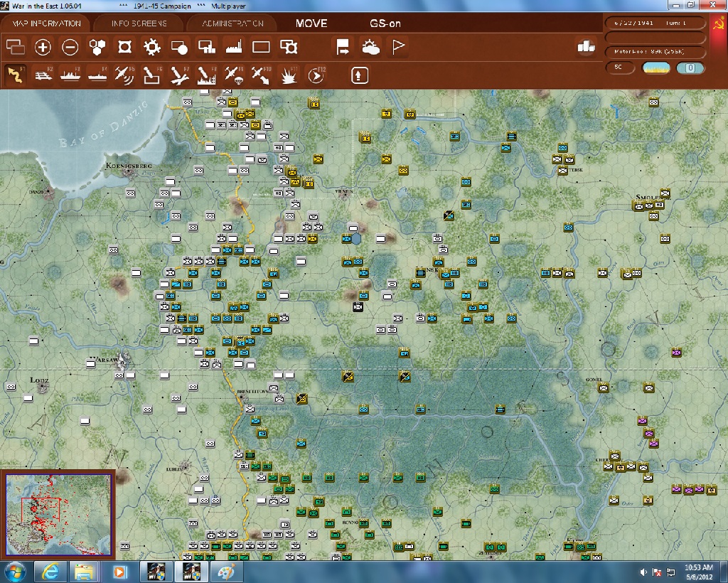Toggle the rectangle-with-circle map overlay icon
This screenshot has height=583, width=728.
pos(179,47)
